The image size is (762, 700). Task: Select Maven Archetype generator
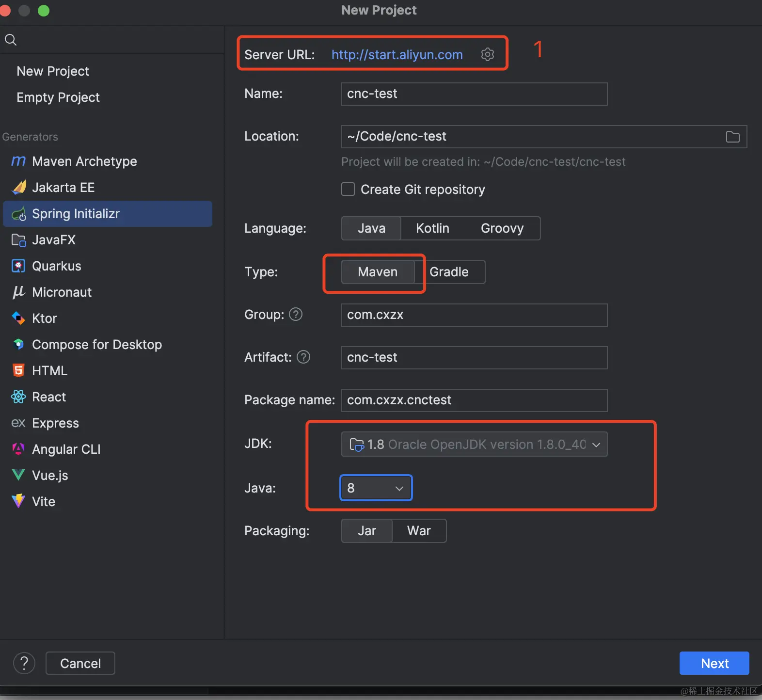pos(108,161)
